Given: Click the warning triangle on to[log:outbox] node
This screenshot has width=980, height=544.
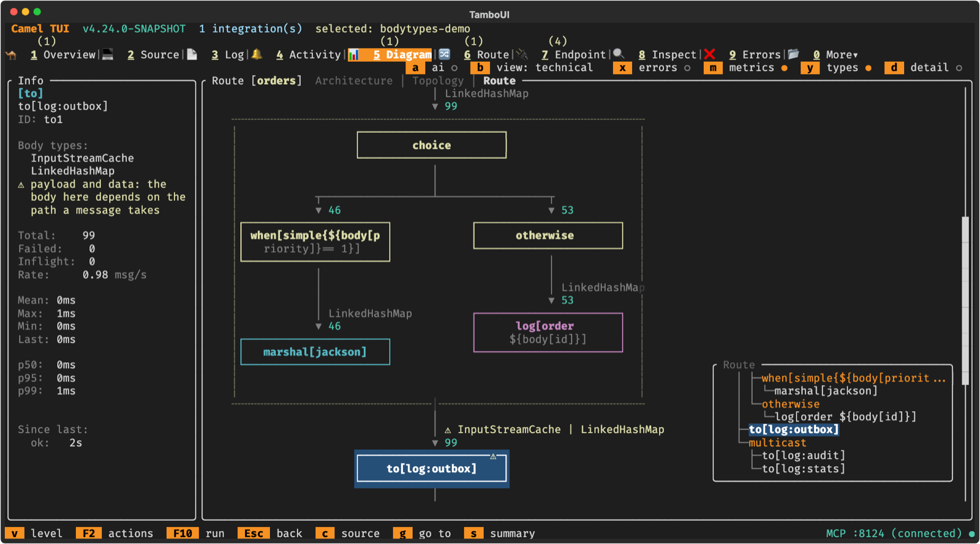Looking at the screenshot, I should tap(493, 456).
